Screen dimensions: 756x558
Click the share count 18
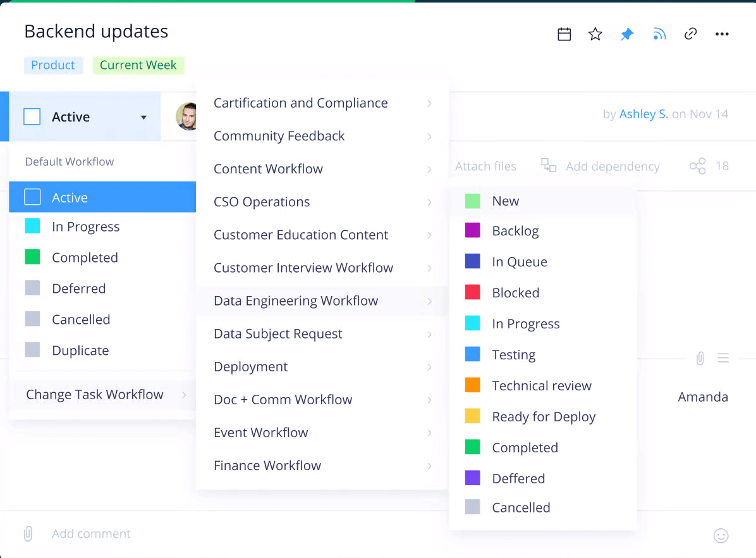point(722,166)
